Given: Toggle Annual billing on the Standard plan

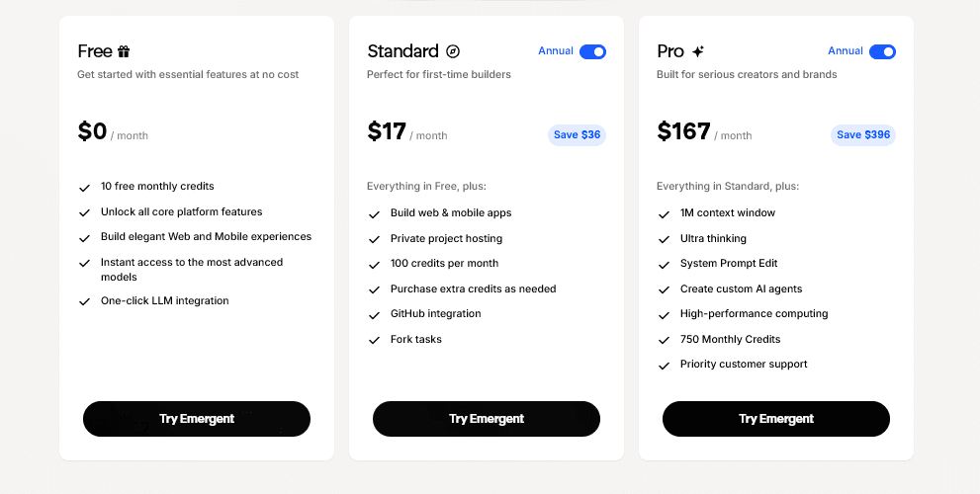Looking at the screenshot, I should click(x=592, y=51).
